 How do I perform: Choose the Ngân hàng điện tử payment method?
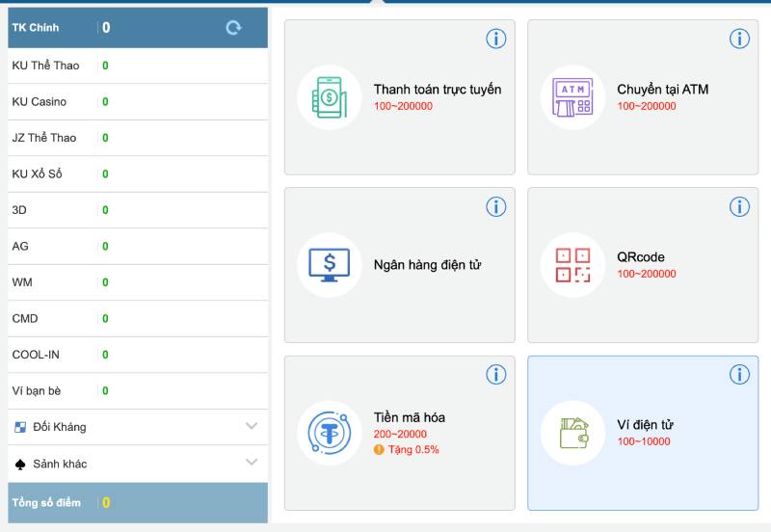tap(426, 265)
